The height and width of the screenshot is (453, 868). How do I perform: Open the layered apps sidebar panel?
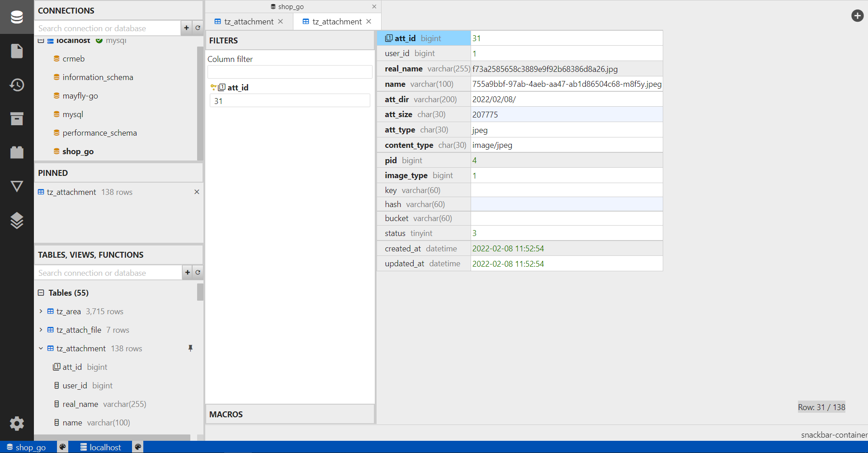(17, 221)
